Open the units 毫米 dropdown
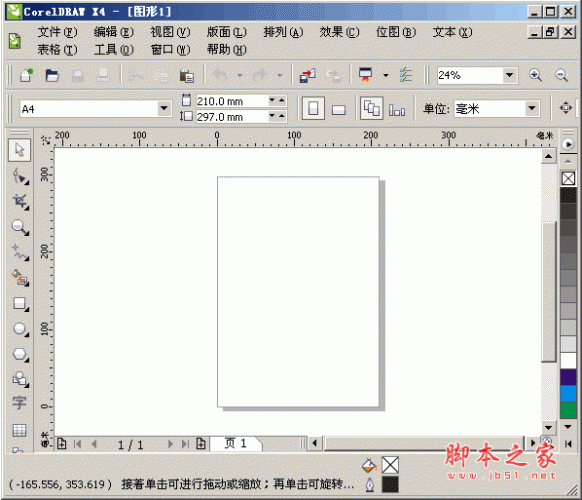The width and height of the screenshot is (582, 500). pos(532,108)
